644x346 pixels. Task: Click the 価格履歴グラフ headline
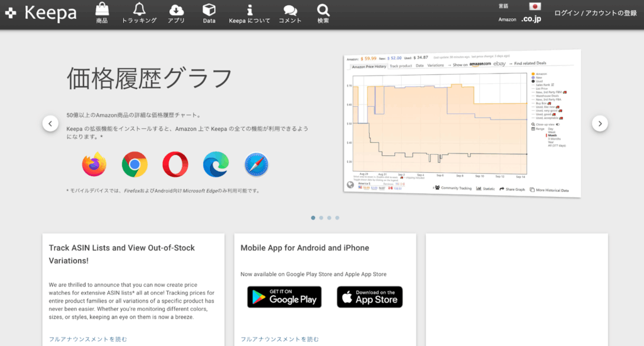(150, 78)
